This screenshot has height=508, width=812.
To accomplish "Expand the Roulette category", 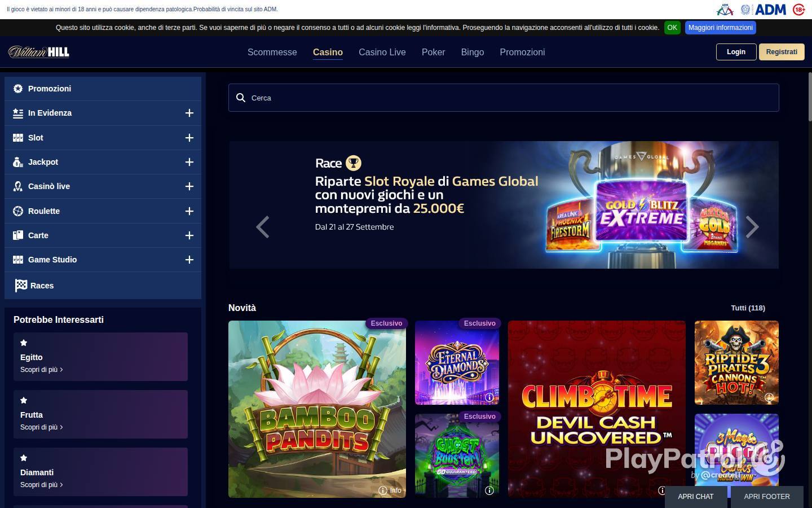I will click(x=189, y=211).
